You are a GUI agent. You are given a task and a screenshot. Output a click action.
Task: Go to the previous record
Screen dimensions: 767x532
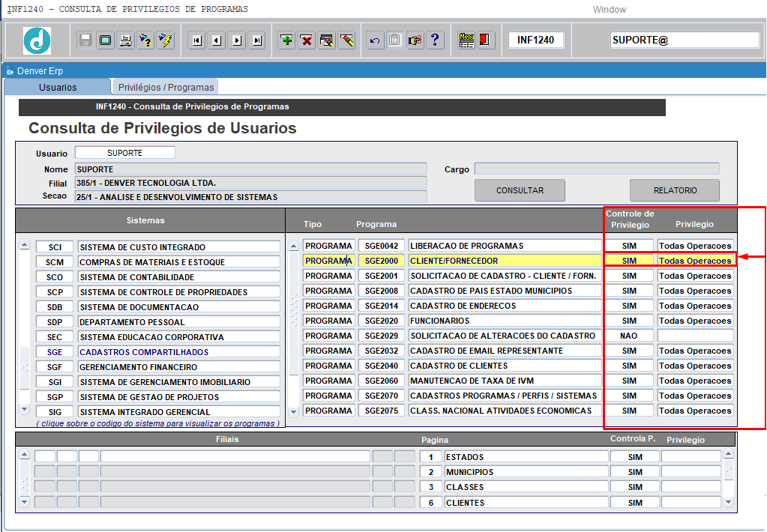point(217,40)
